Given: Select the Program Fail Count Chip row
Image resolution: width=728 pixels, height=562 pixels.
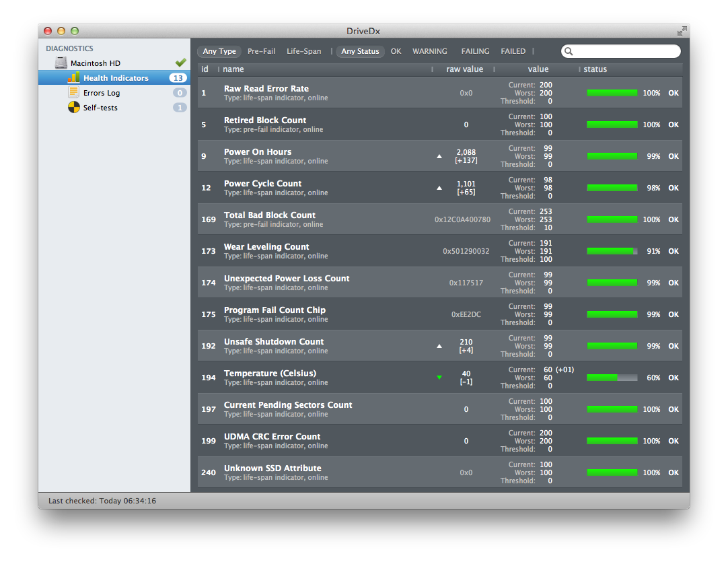Looking at the screenshot, I should [440, 314].
